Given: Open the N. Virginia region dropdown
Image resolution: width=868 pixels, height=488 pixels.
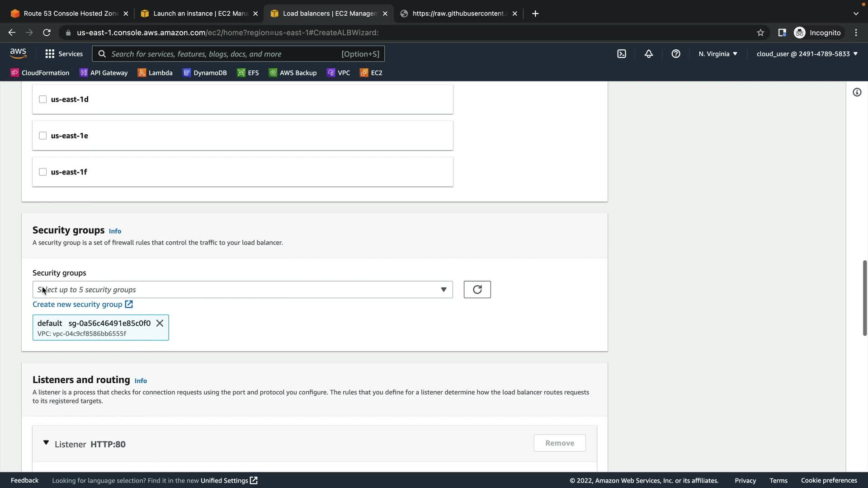Looking at the screenshot, I should coord(717,54).
